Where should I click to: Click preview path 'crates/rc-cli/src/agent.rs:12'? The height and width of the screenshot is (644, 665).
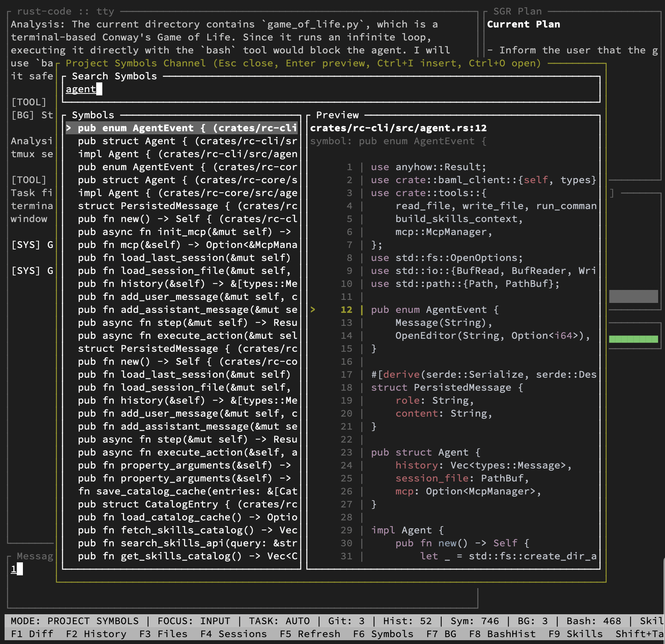[399, 128]
